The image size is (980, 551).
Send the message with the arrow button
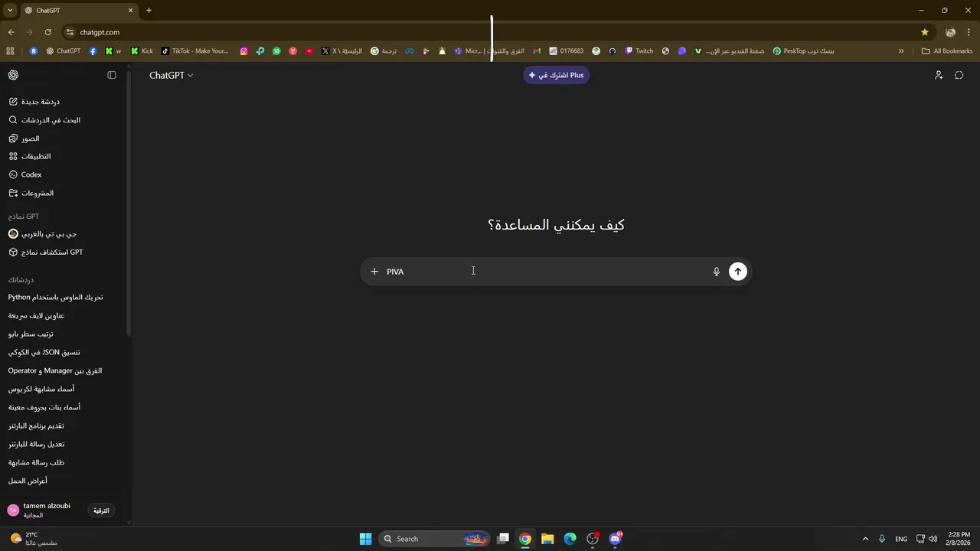tap(738, 272)
